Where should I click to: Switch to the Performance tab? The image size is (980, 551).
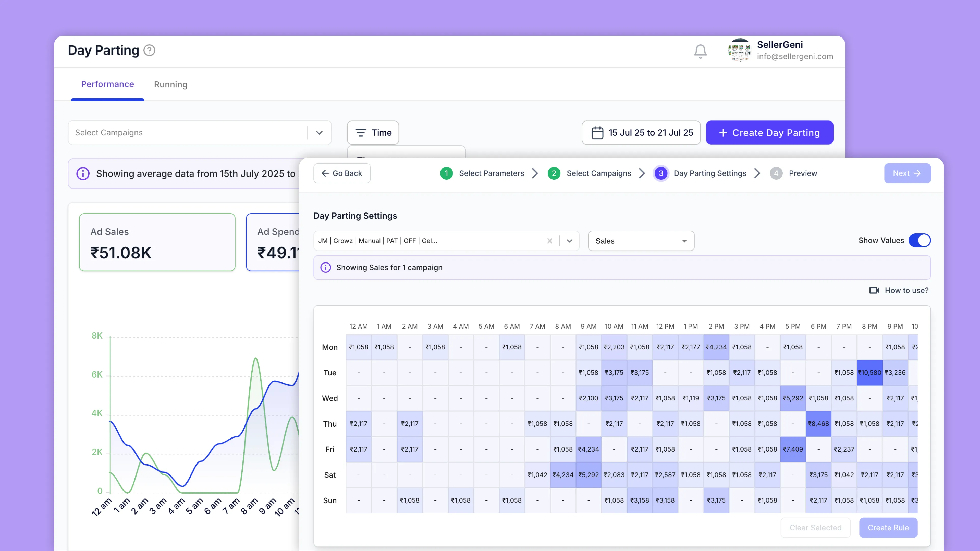[x=107, y=84]
